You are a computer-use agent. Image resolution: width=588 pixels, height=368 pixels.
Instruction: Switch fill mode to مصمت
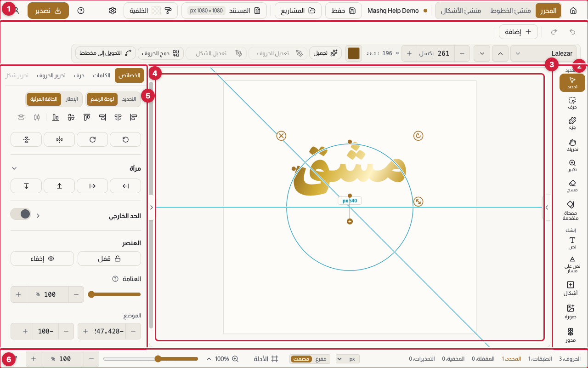pos(301,359)
